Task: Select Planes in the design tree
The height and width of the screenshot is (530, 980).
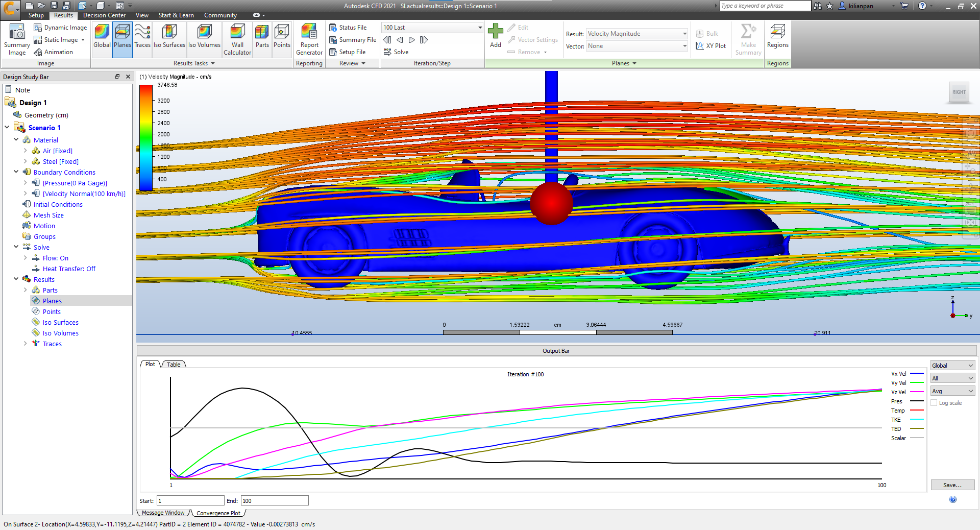Action: click(52, 301)
